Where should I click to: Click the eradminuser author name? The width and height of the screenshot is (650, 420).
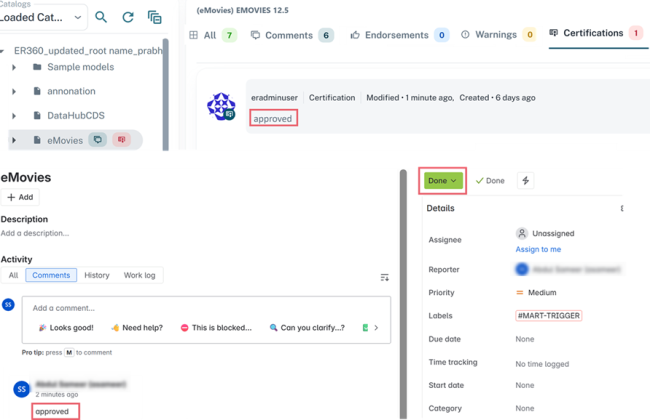(274, 98)
